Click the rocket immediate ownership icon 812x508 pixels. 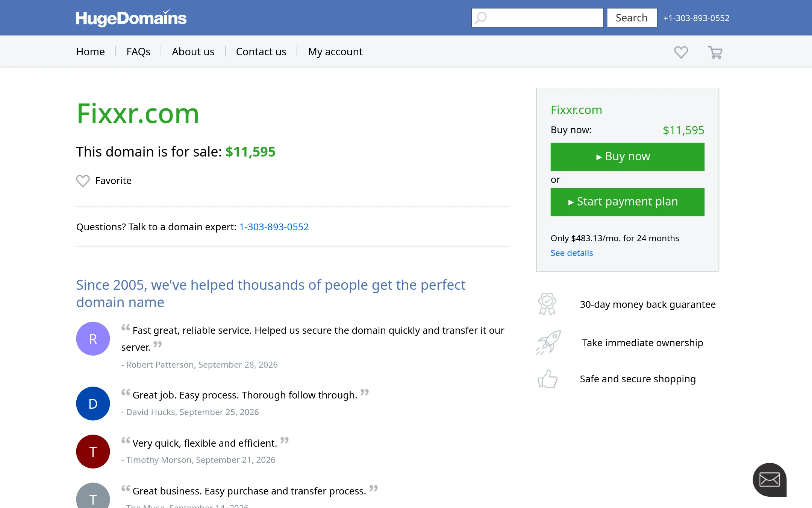[x=548, y=342]
